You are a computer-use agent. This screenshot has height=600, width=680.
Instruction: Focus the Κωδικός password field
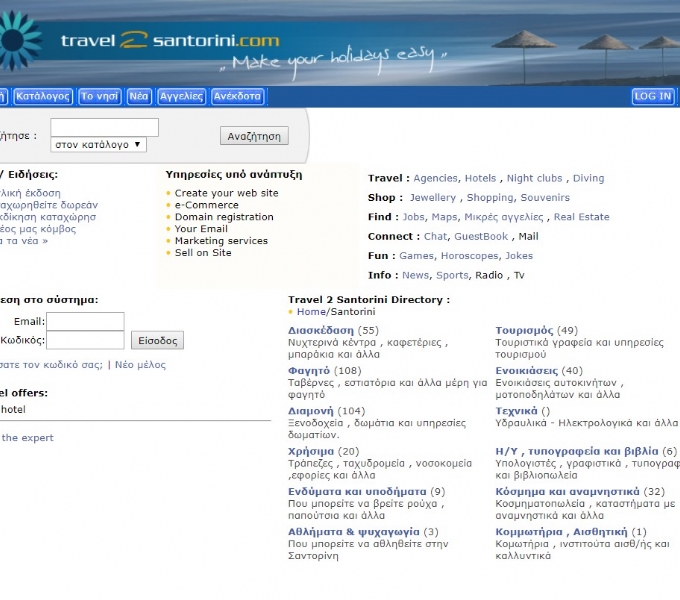click(x=85, y=340)
